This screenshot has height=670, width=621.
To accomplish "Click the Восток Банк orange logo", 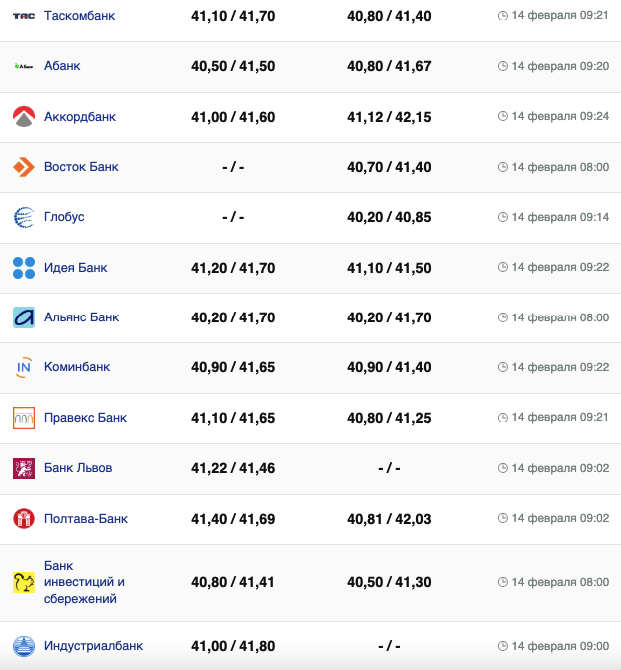I will pyautogui.click(x=24, y=167).
